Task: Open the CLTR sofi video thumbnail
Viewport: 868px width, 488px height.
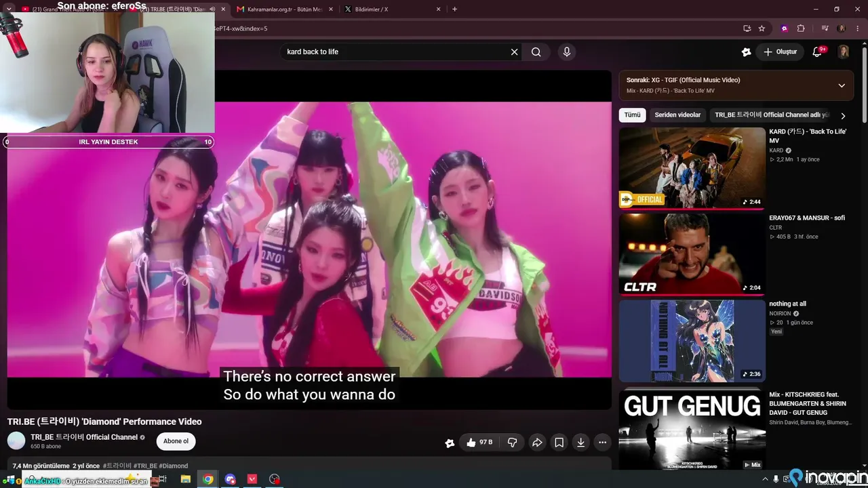Action: coord(692,254)
